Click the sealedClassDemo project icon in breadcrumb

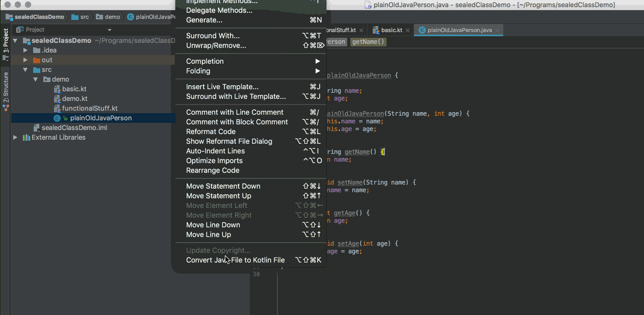(9, 17)
